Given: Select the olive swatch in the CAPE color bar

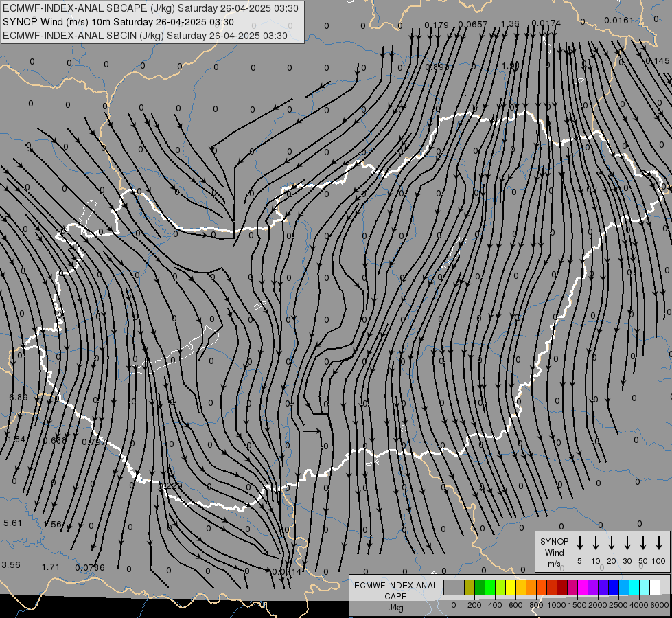Looking at the screenshot, I should [x=470, y=587].
